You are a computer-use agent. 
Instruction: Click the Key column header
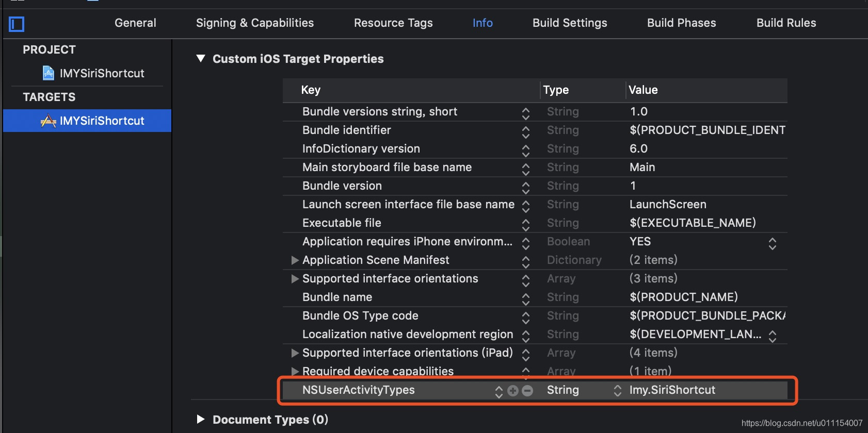click(x=311, y=90)
